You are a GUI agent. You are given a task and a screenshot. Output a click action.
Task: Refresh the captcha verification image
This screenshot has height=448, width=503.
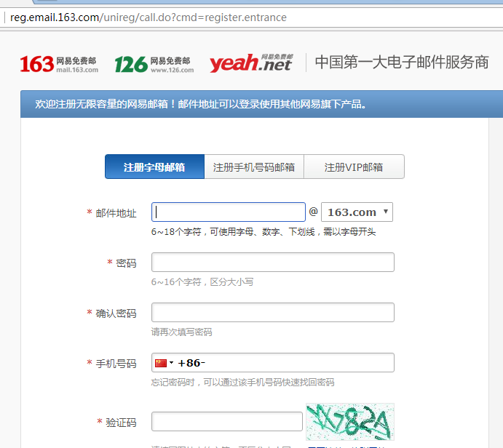point(349,422)
